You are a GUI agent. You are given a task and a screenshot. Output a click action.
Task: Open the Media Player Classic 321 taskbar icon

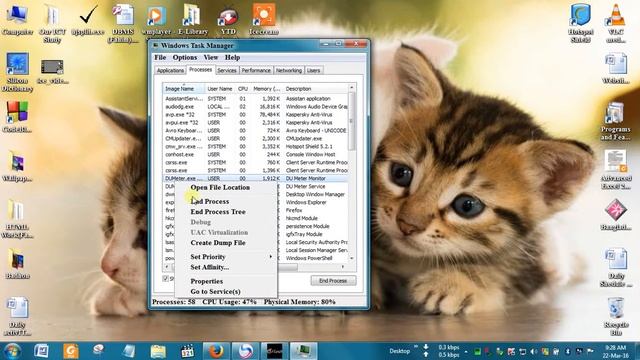187,351
